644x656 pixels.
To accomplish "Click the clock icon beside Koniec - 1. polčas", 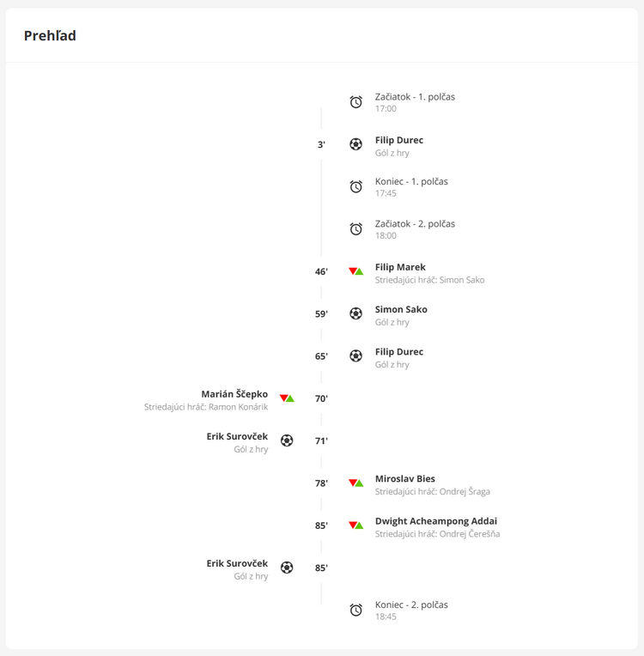I will tap(355, 186).
